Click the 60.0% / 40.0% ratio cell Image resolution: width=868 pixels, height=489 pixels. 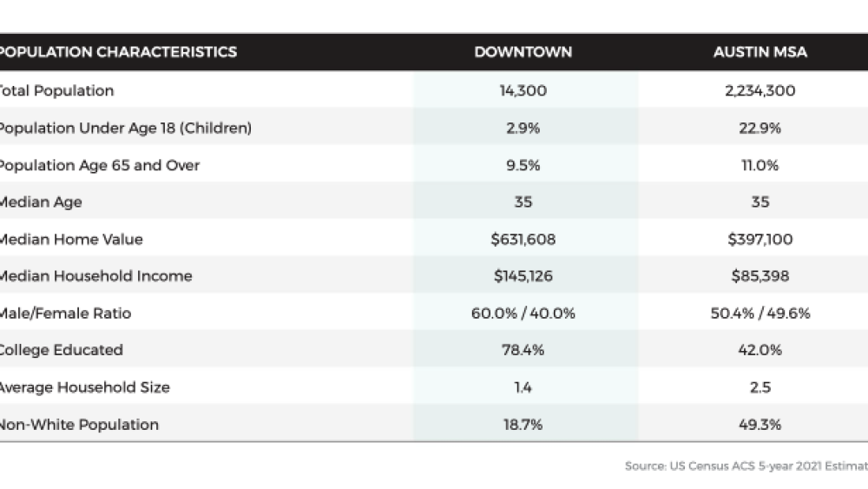(523, 314)
